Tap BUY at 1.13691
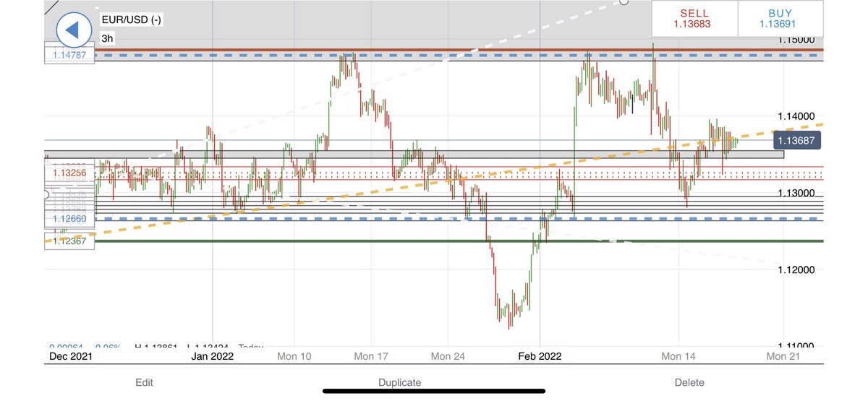Screen dimensions: 868x401 780,18
